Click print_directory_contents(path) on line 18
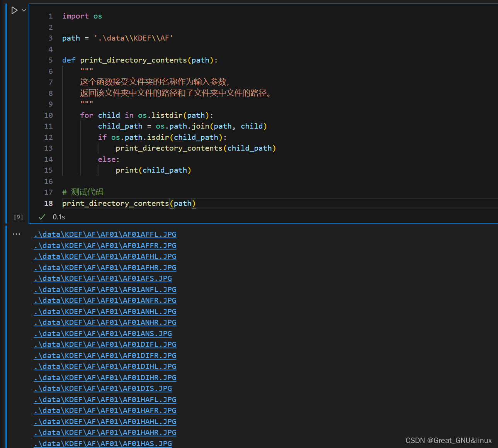 [x=129, y=204]
